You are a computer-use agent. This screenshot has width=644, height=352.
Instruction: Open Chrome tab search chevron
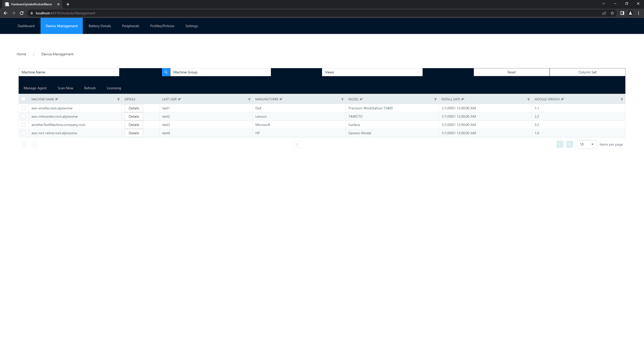[603, 4]
